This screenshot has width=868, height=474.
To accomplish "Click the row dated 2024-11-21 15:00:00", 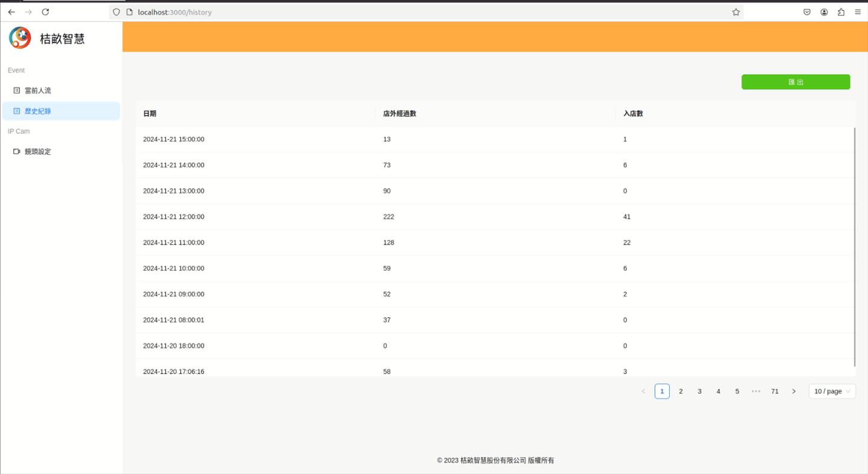I will [x=495, y=139].
